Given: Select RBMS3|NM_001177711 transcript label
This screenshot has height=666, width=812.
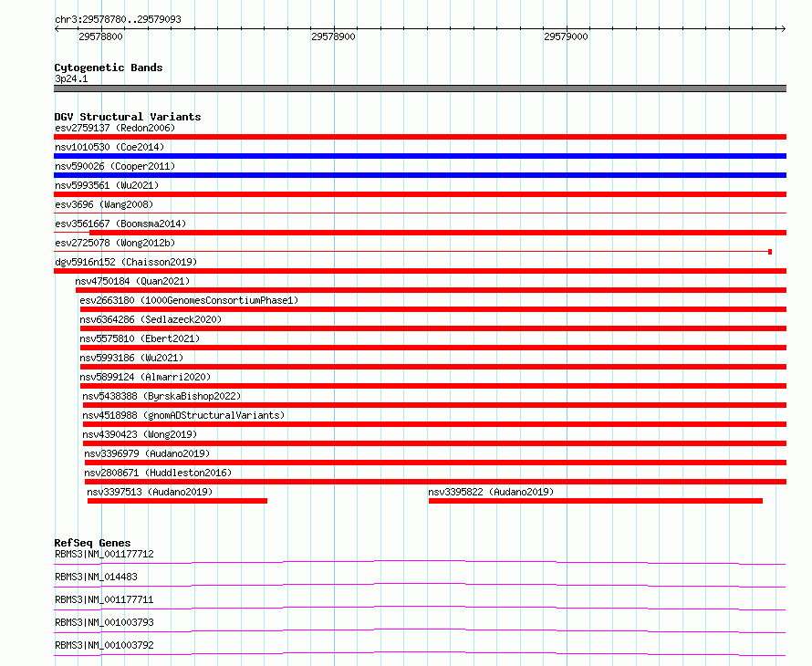Looking at the screenshot, I should pyautogui.click(x=104, y=599).
